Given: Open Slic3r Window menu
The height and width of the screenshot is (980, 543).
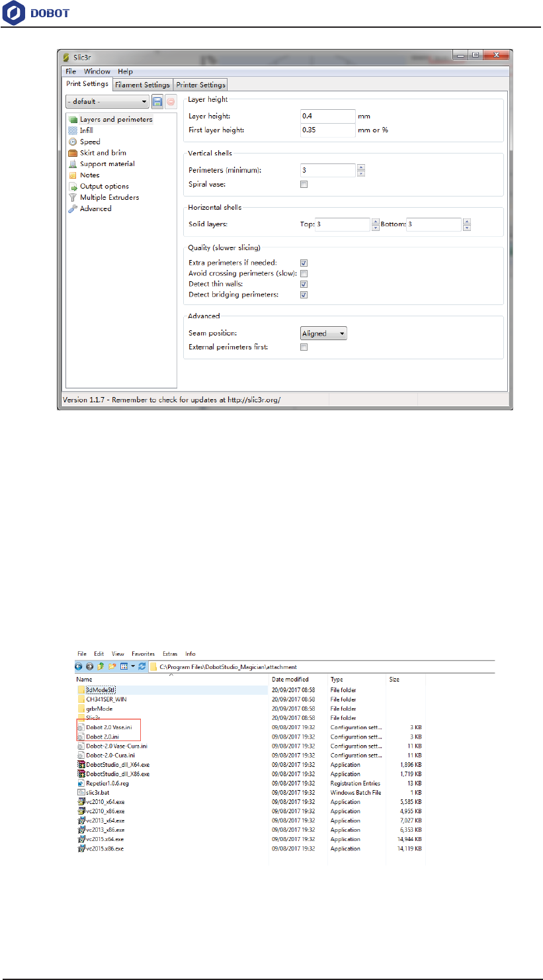Looking at the screenshot, I should coord(97,71).
